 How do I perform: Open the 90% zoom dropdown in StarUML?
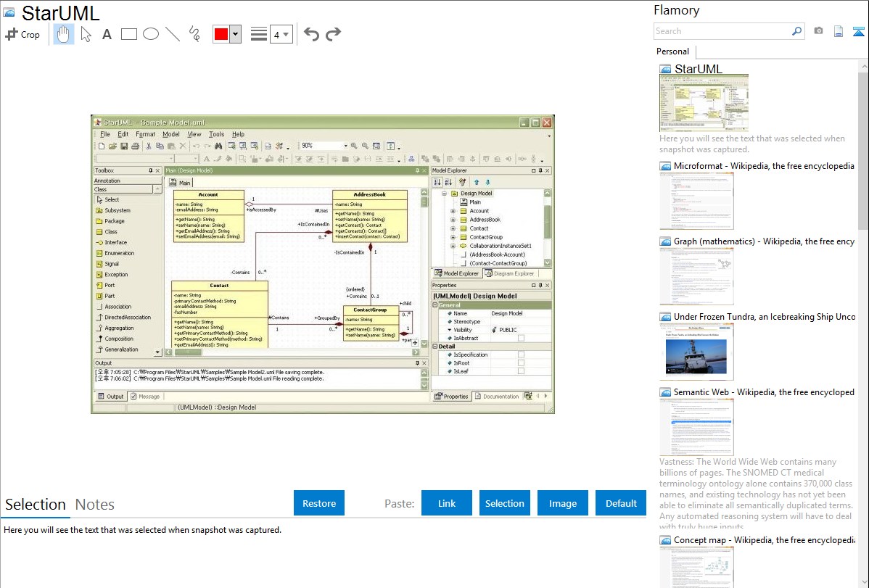[x=345, y=146]
